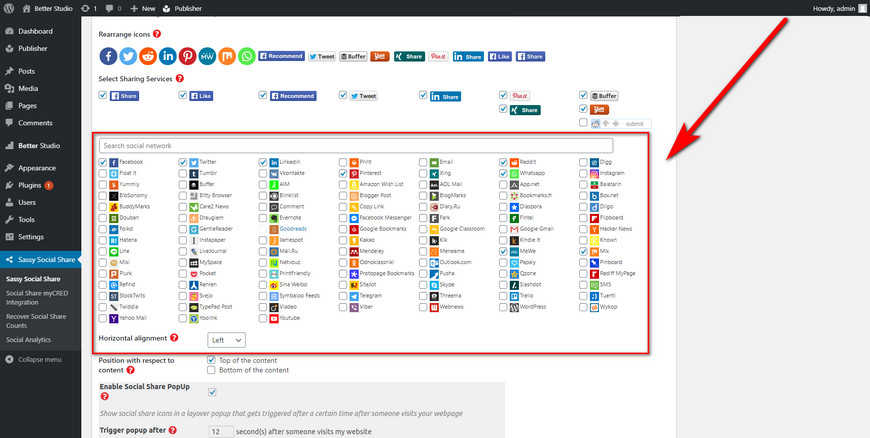Click the round MeWe icon in Rearrange icons
Viewport: 870px width, 438px height.
click(208, 56)
